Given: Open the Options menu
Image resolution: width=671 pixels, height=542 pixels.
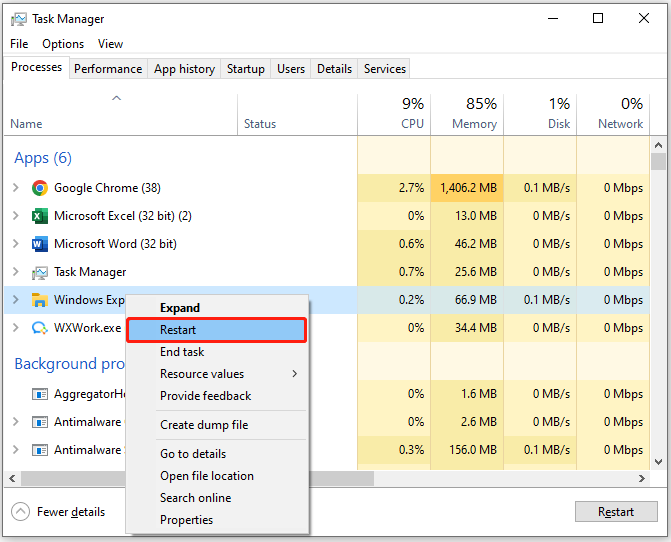Looking at the screenshot, I should pyautogui.click(x=63, y=44).
